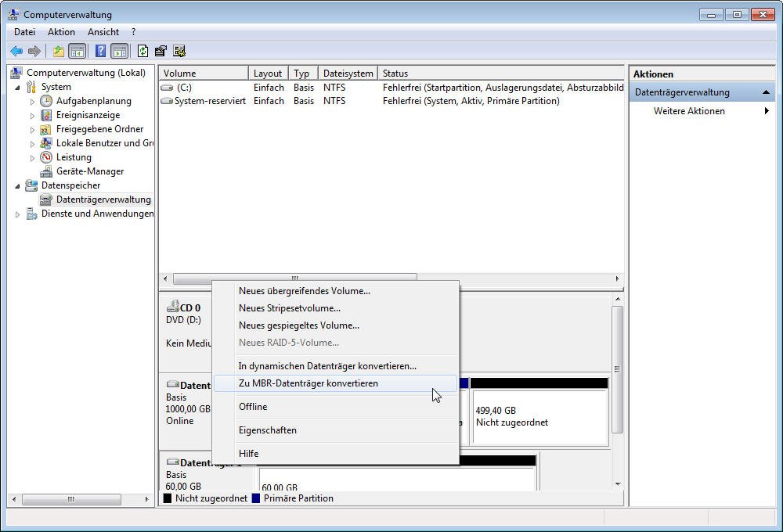783x532 pixels.
Task: Click right arrow of volume list scrollbar
Action: (617, 279)
